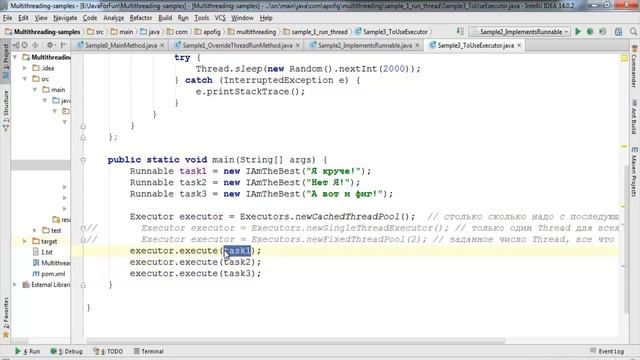Click the Favorites star icon
The image size is (640, 360).
pos(6,335)
